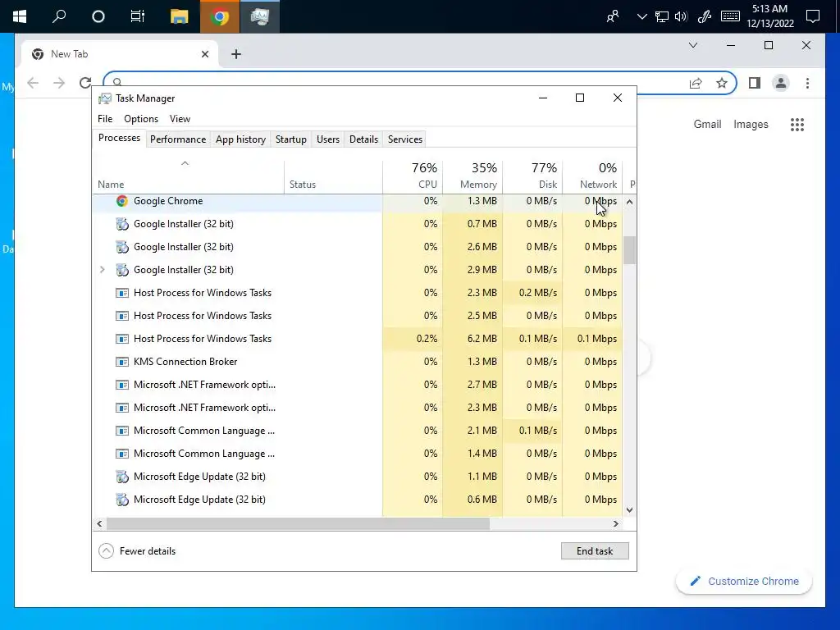Open Google apps grid
This screenshot has height=630, width=840.
point(797,125)
